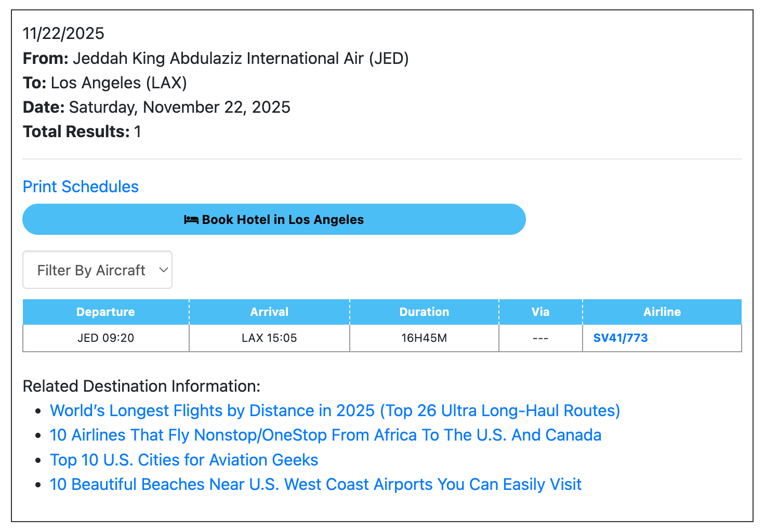The image size is (765, 532).
Task: Click the bed icon on the hotel button
Action: (191, 220)
